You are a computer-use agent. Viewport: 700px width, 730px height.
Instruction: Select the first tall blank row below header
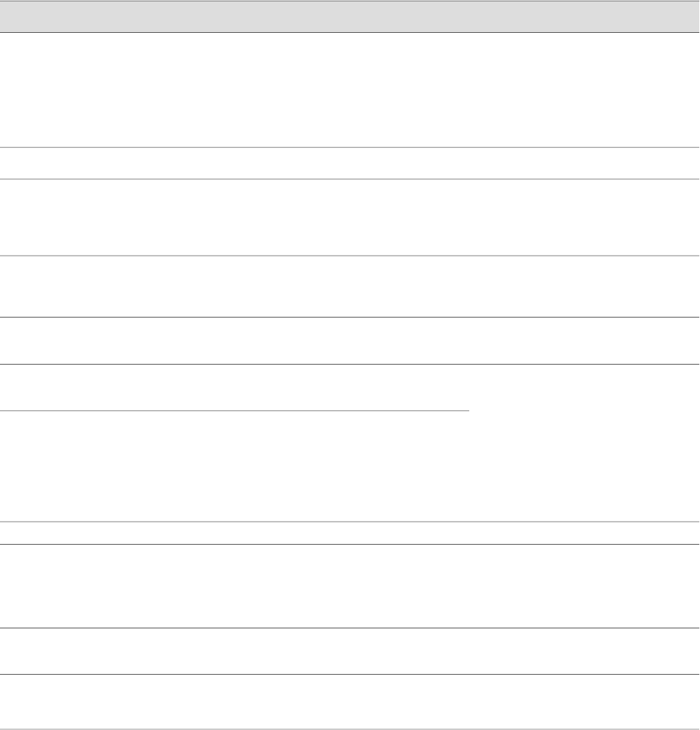[350, 90]
